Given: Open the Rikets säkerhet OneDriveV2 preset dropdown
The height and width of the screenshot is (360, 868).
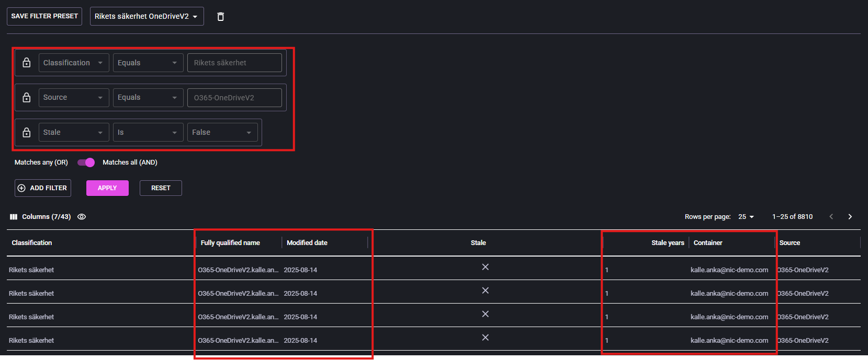Looking at the screenshot, I should (146, 16).
